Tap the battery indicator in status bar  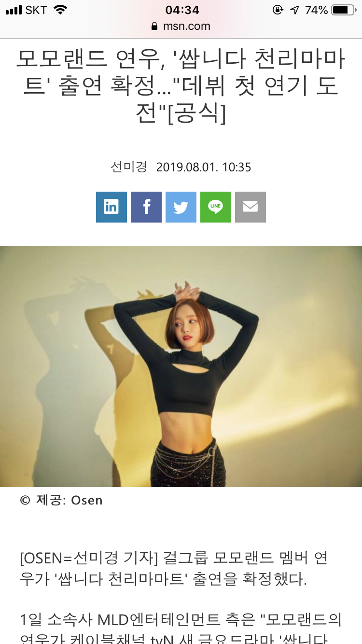(x=344, y=10)
